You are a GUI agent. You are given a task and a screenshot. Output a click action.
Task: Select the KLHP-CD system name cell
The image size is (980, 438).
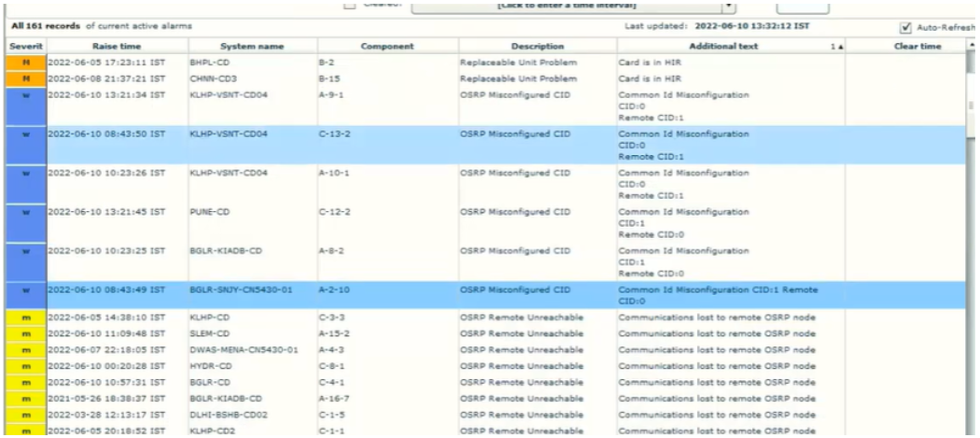(253, 318)
